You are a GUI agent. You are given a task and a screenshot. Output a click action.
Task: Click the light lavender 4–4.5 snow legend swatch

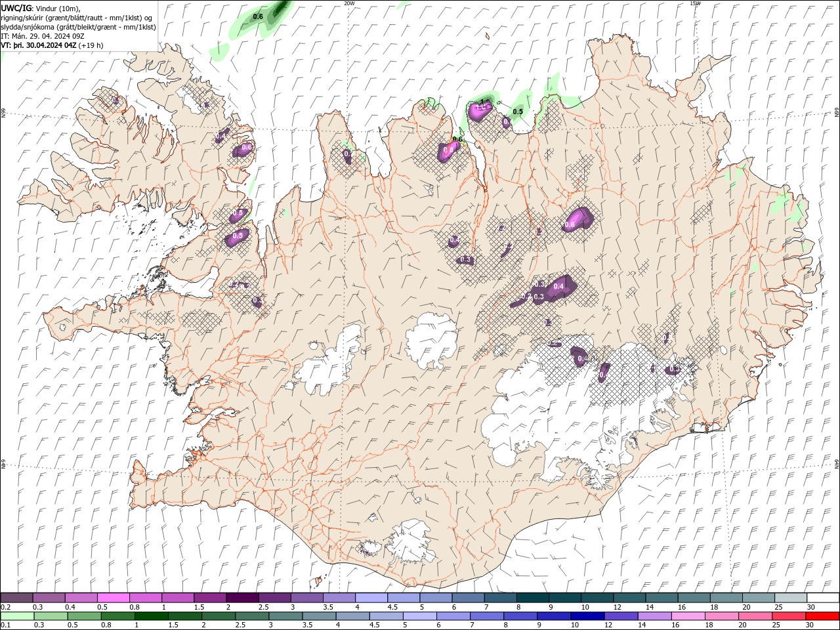371,598
